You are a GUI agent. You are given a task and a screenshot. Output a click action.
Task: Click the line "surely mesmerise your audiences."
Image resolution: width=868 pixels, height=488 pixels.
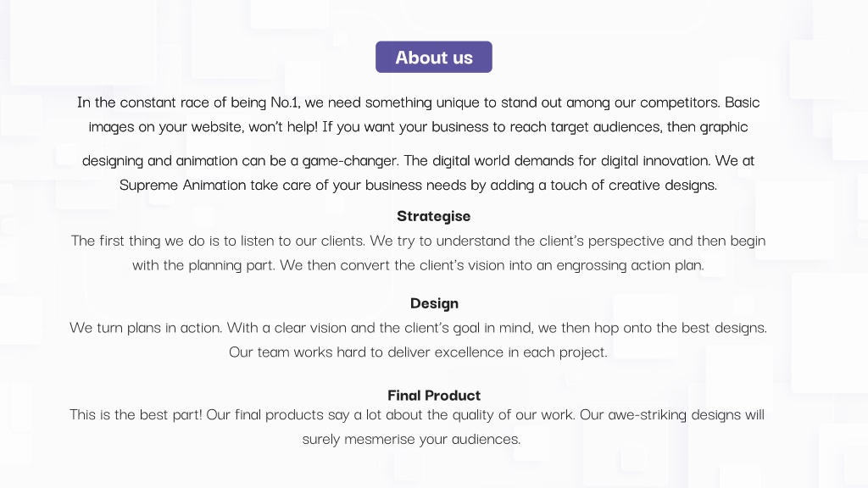pos(411,439)
